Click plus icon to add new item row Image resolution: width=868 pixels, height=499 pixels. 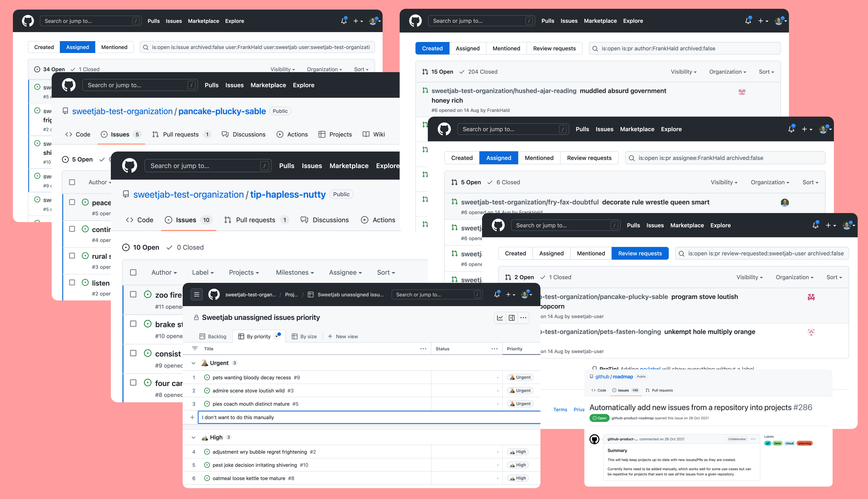click(x=192, y=418)
